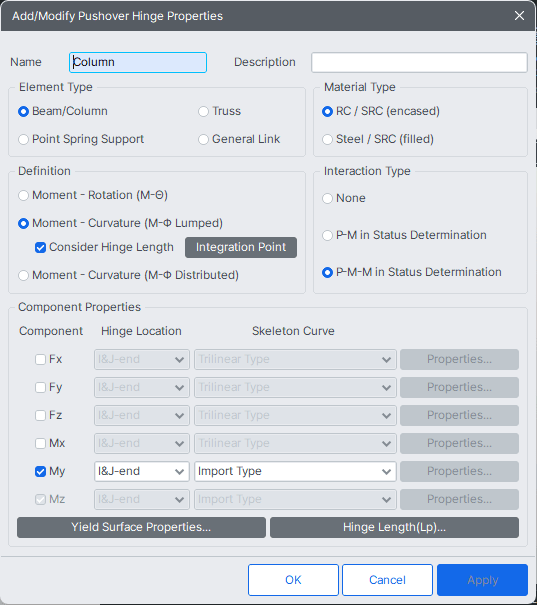This screenshot has width=537, height=605.
Task: Open Fz Skeleton Curve dropdown
Action: coord(295,416)
